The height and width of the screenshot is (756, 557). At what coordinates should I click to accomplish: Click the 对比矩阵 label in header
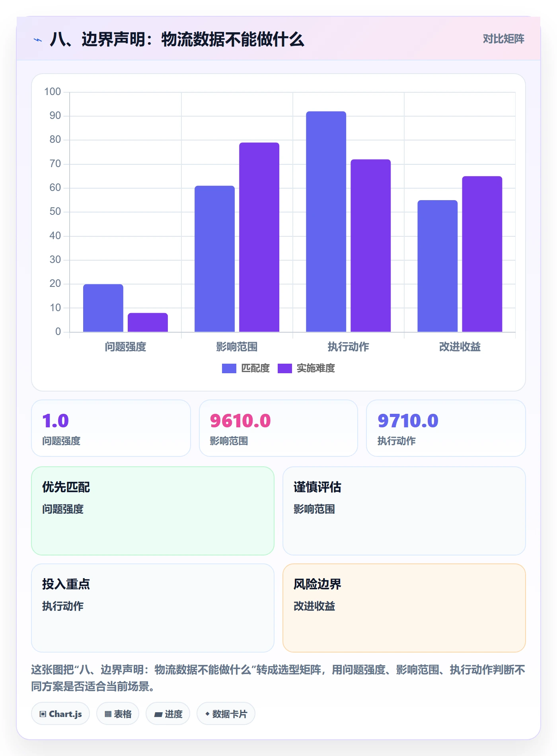tap(503, 39)
